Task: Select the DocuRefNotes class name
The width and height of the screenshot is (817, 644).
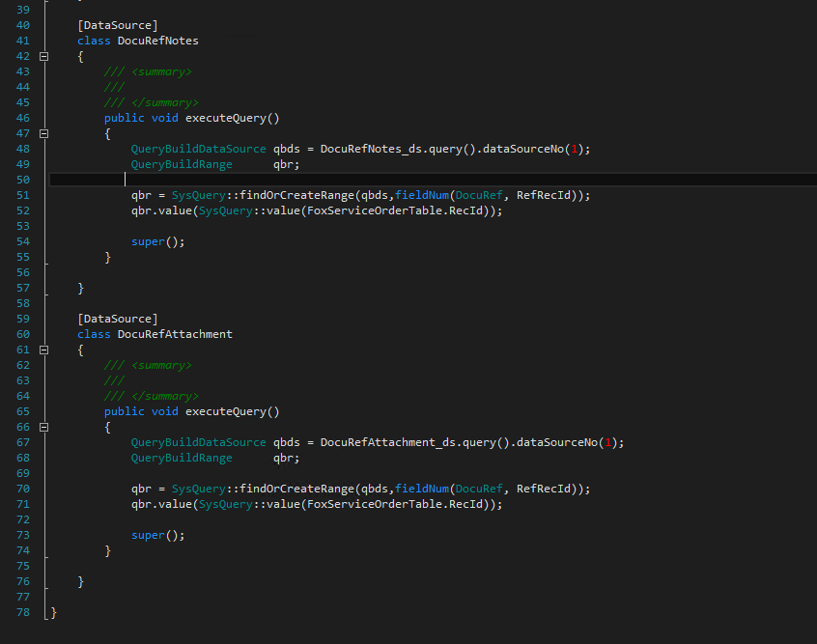Action: (157, 40)
